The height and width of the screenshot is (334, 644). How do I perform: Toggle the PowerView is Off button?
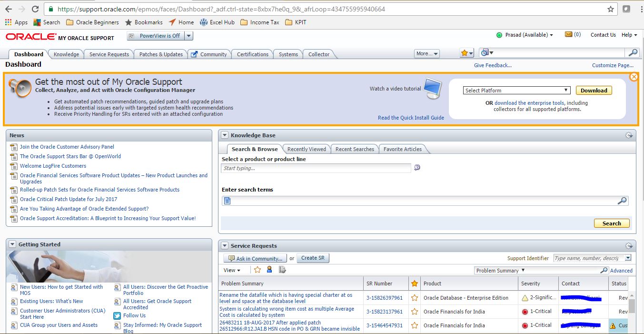[x=155, y=36]
